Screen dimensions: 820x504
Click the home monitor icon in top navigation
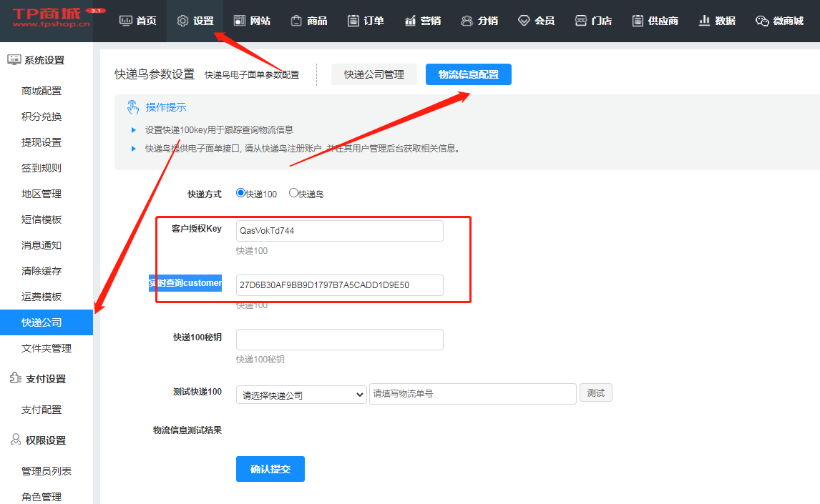[126, 21]
